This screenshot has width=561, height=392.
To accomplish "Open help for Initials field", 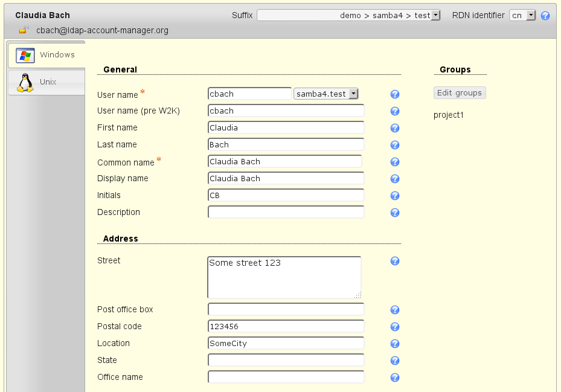I will 395,196.
